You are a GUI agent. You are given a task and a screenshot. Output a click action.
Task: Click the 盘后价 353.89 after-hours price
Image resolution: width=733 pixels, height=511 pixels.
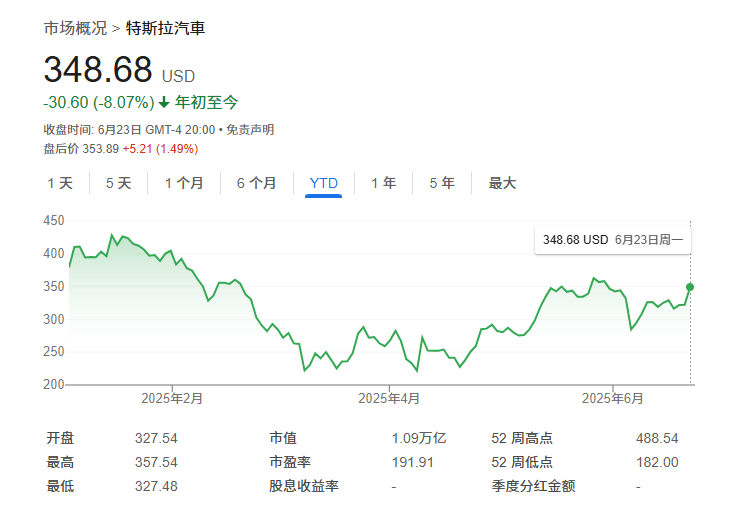100,149
